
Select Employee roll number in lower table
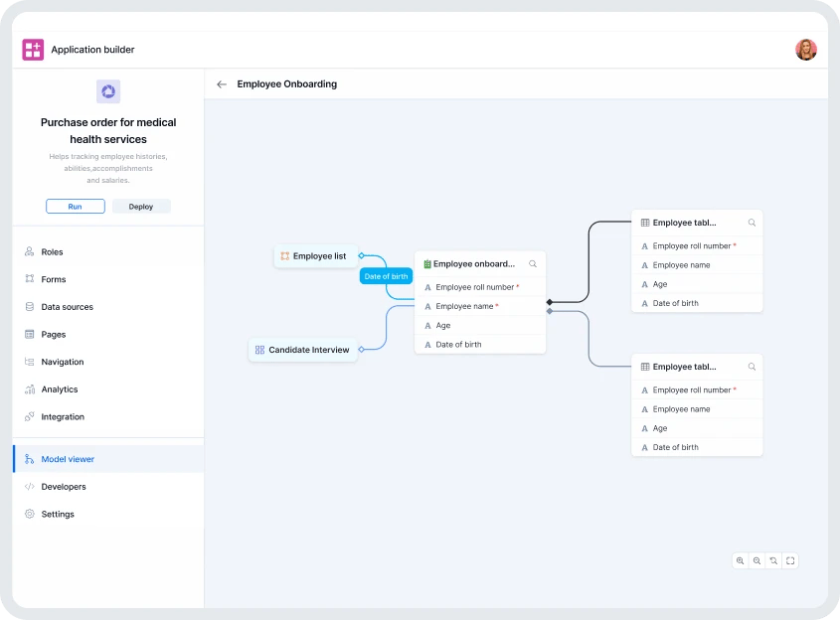[x=697, y=389]
